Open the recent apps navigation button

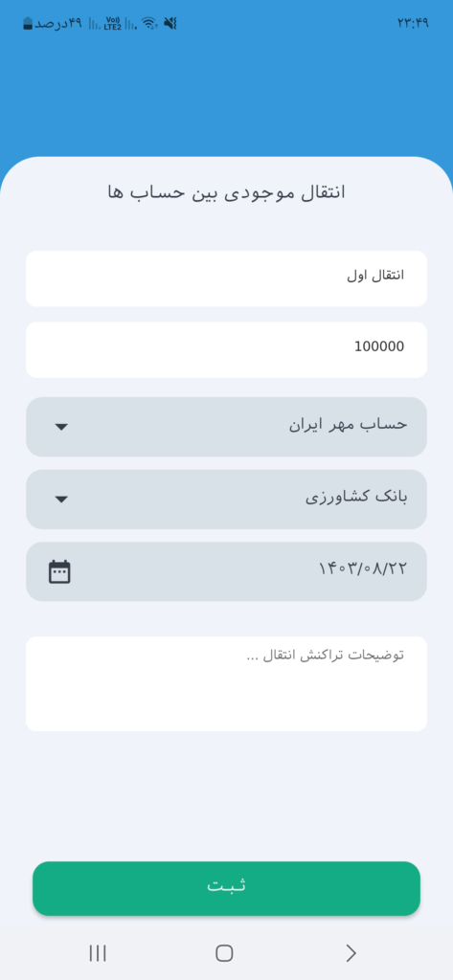[98, 953]
